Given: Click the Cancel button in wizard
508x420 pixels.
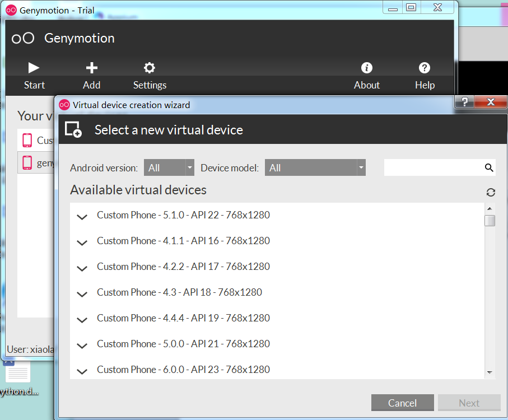Looking at the screenshot, I should tap(402, 403).
